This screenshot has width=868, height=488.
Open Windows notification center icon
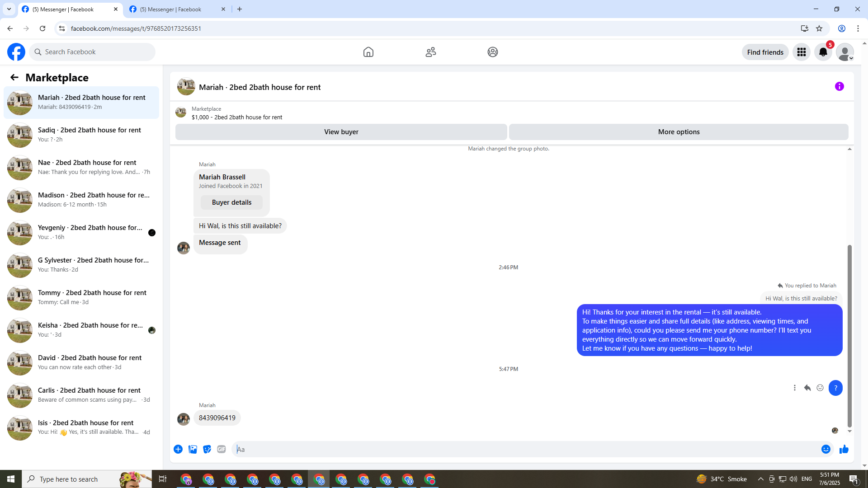click(x=854, y=479)
